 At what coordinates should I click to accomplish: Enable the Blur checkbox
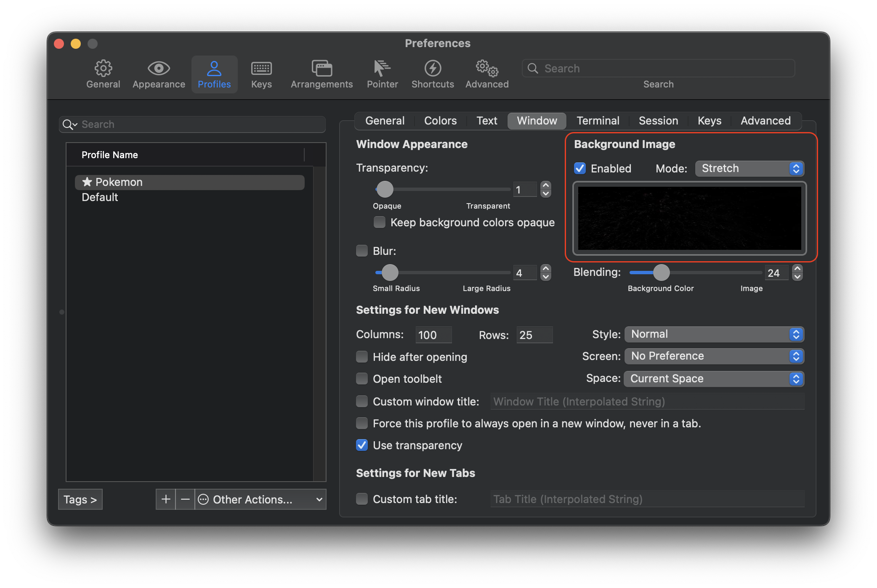(x=362, y=251)
